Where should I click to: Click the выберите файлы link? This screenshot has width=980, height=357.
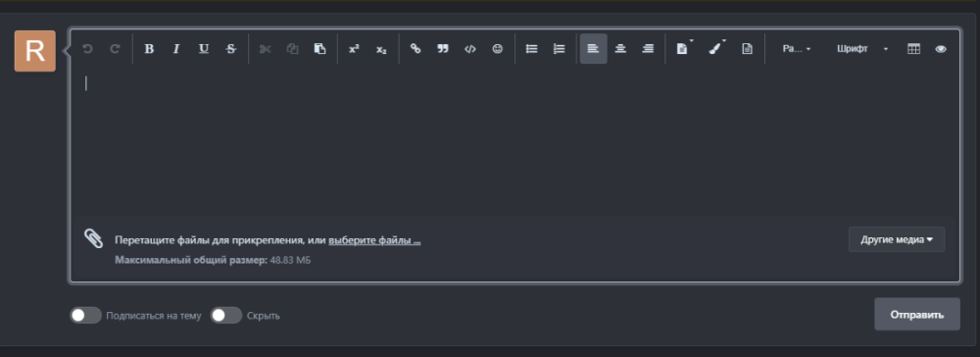coord(374,240)
